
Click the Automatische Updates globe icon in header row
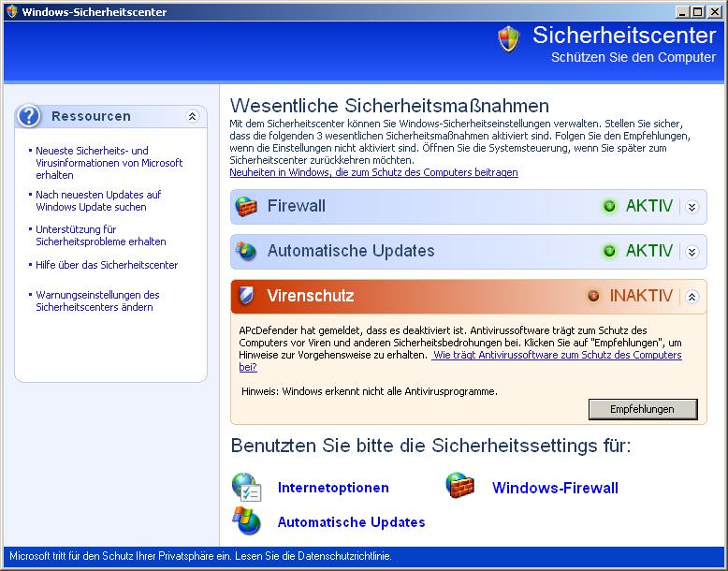click(x=246, y=251)
